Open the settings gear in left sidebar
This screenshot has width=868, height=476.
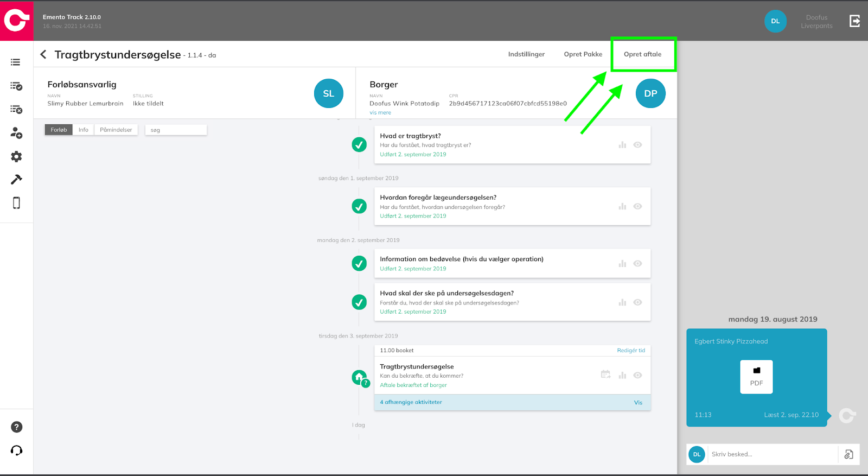click(x=16, y=157)
